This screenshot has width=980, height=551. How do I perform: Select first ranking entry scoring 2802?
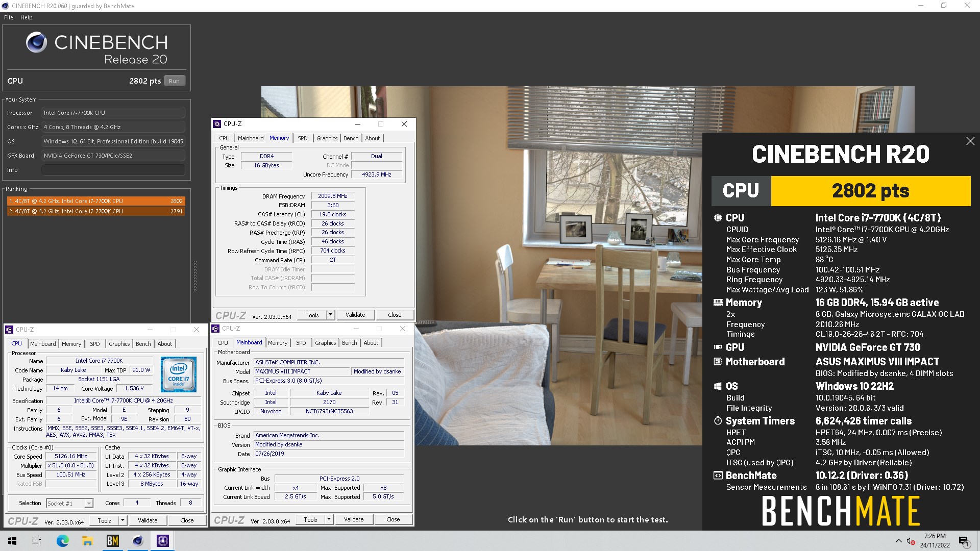click(x=96, y=201)
